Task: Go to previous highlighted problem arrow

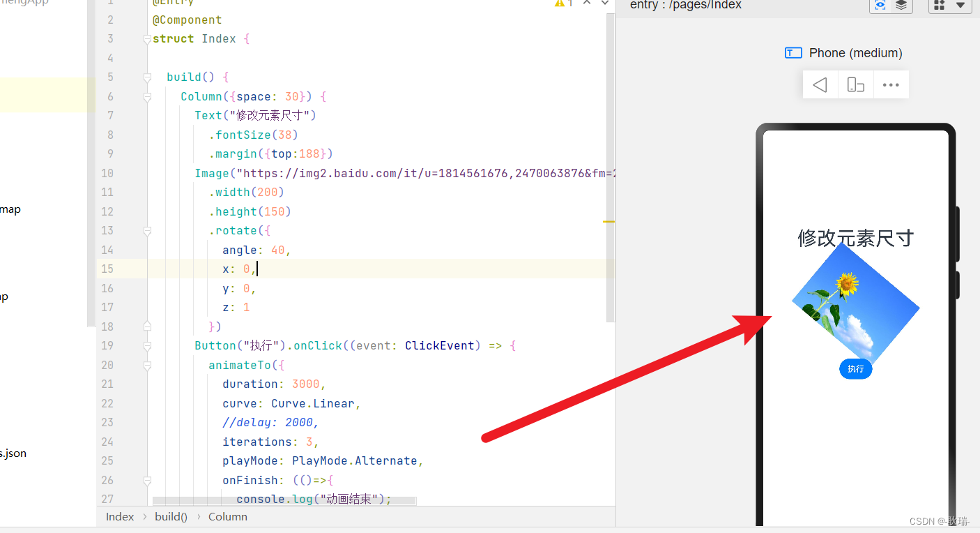Action: [587, 3]
